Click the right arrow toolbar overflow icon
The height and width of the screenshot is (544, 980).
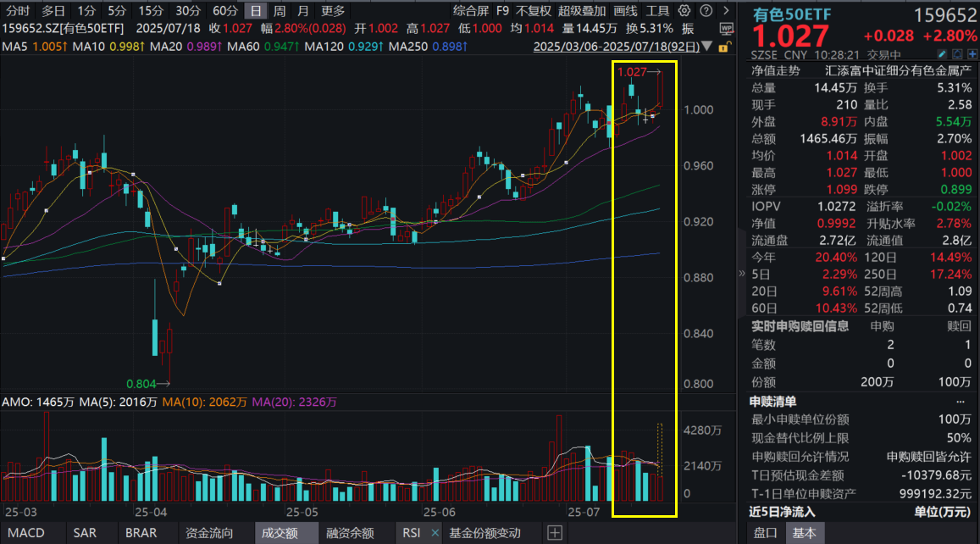(x=727, y=10)
